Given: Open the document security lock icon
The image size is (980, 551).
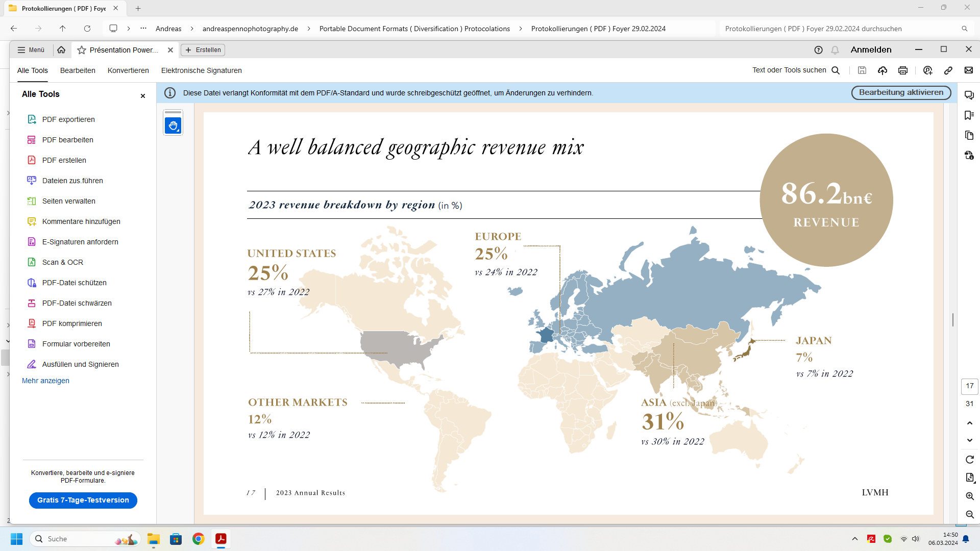Looking at the screenshot, I should point(969,155).
